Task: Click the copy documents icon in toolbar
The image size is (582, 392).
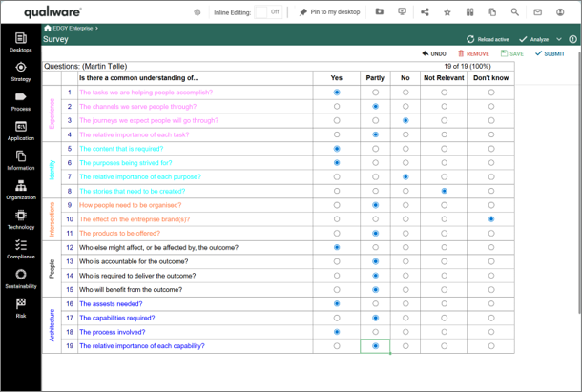Action: (492, 12)
